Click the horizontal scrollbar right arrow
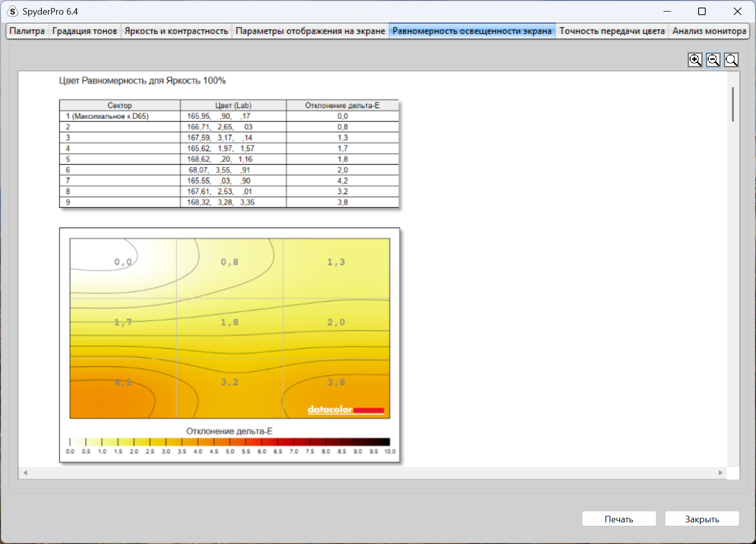Viewport: 756px width, 544px height. click(x=720, y=473)
